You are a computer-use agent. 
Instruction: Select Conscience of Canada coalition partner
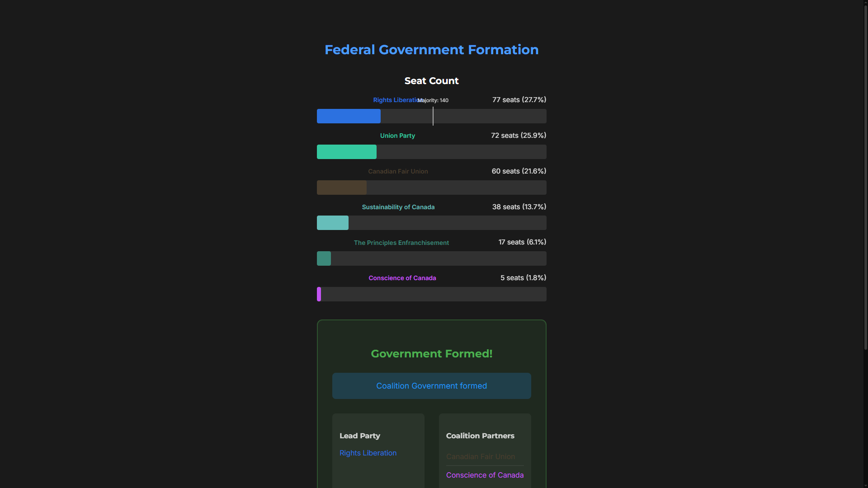485,475
